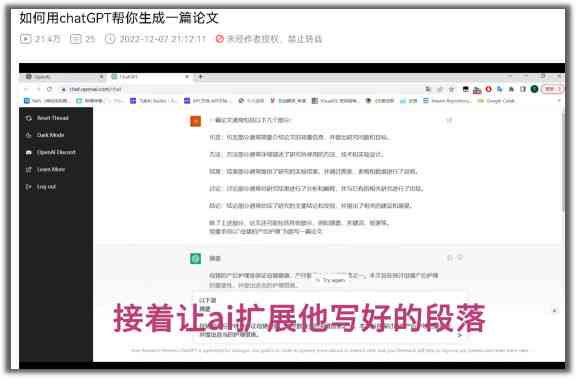Close the first browser tab
The width and height of the screenshot is (577, 379).
102,77
